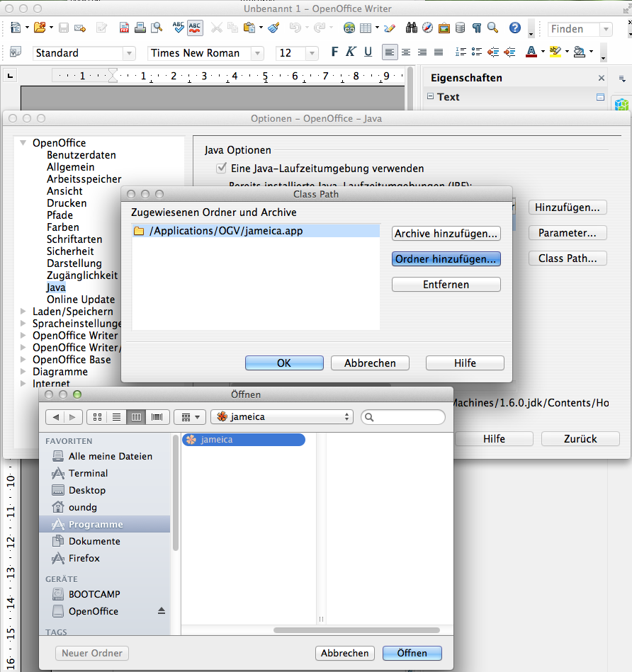The height and width of the screenshot is (672, 632).
Task: Toggle bold formatting (F) button
Action: 334,52
